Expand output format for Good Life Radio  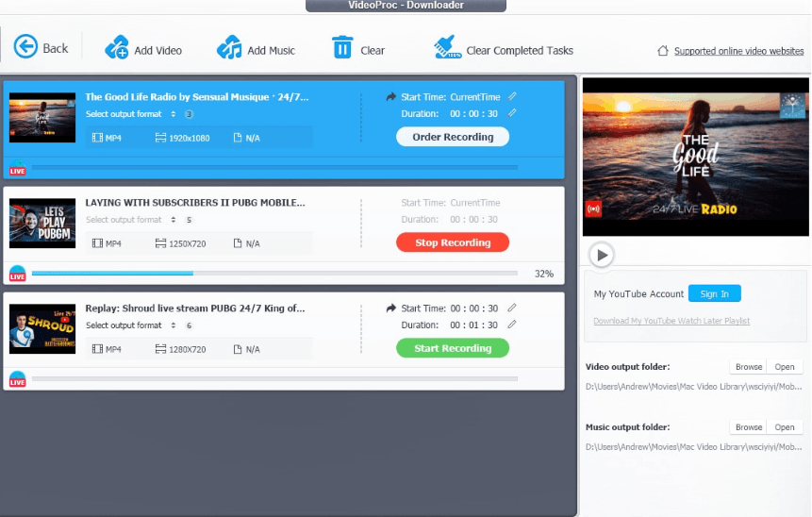[x=174, y=114]
